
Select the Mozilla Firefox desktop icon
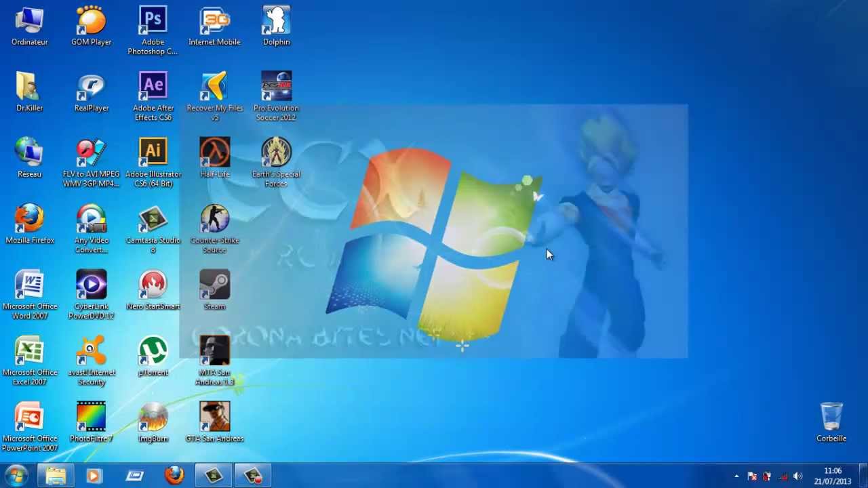click(x=29, y=224)
